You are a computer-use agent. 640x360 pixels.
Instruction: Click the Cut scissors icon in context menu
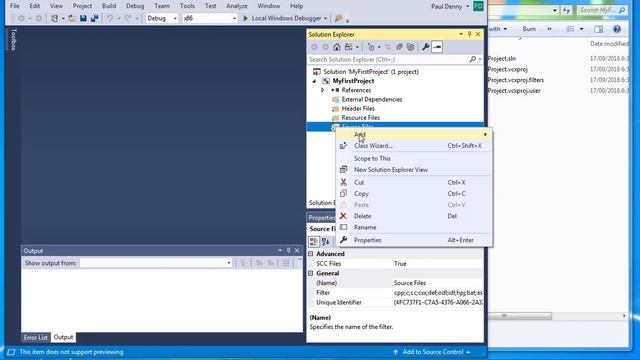point(343,182)
